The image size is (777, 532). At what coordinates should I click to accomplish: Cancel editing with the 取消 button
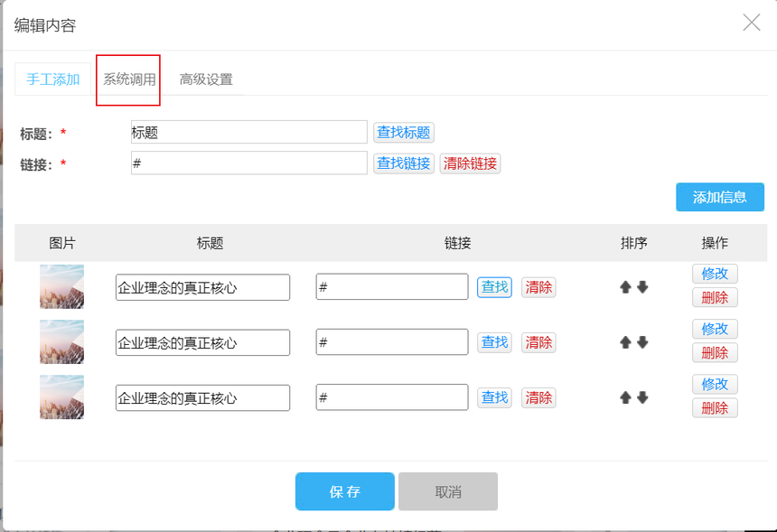point(448,491)
